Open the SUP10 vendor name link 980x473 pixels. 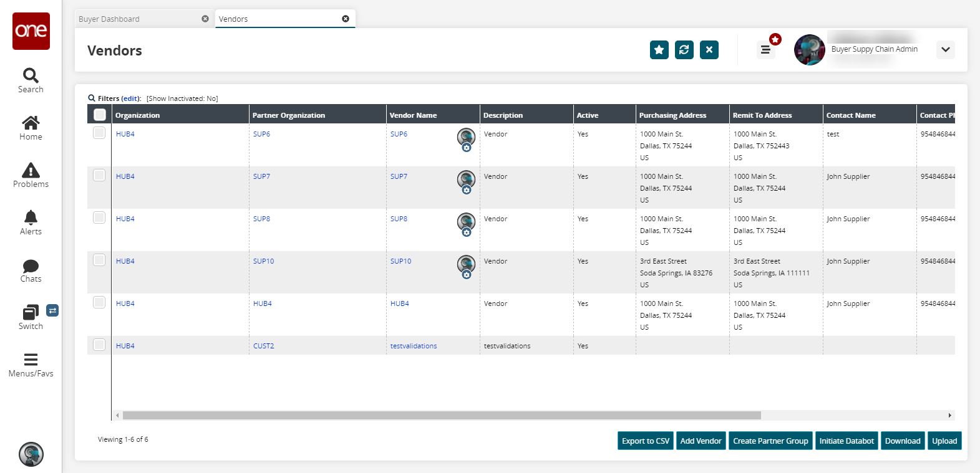click(400, 261)
